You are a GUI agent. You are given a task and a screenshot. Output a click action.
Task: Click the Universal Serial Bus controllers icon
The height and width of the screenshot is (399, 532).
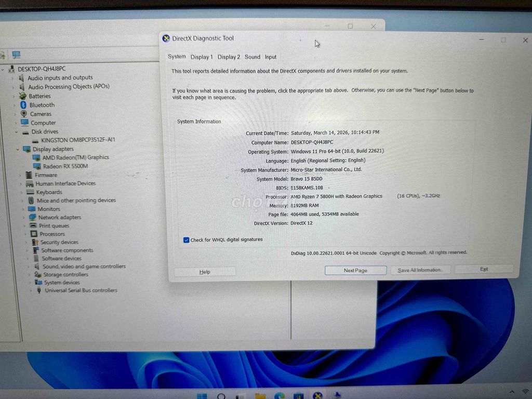(x=39, y=290)
